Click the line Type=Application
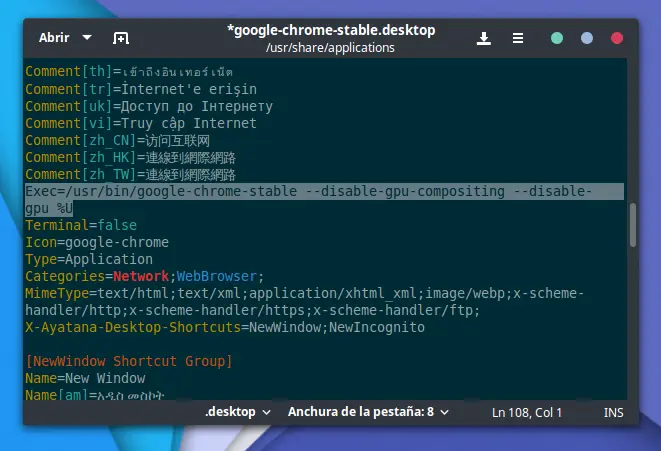 [x=89, y=259]
